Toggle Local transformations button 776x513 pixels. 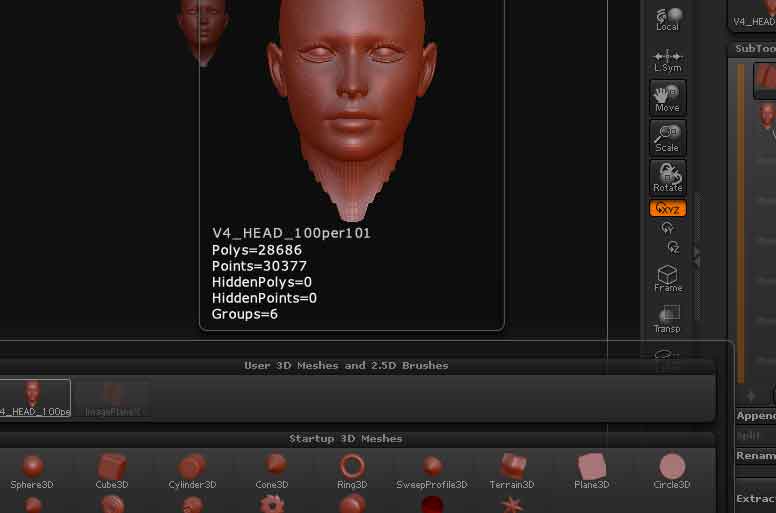click(x=667, y=19)
